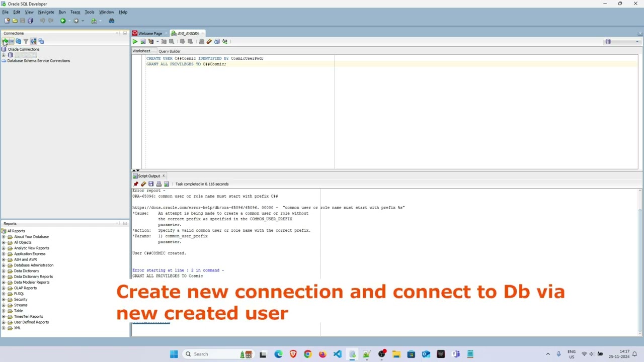Select the Database Administration reports folder
The image size is (644, 362).
pyautogui.click(x=33, y=265)
